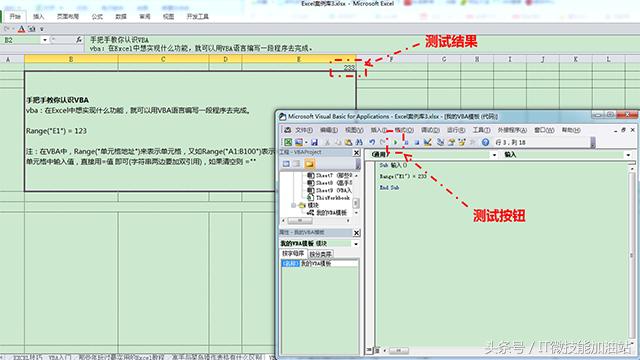The width and height of the screenshot is (640, 360).
Task: Click View Code icon in project panel
Action: pyautogui.click(x=286, y=164)
